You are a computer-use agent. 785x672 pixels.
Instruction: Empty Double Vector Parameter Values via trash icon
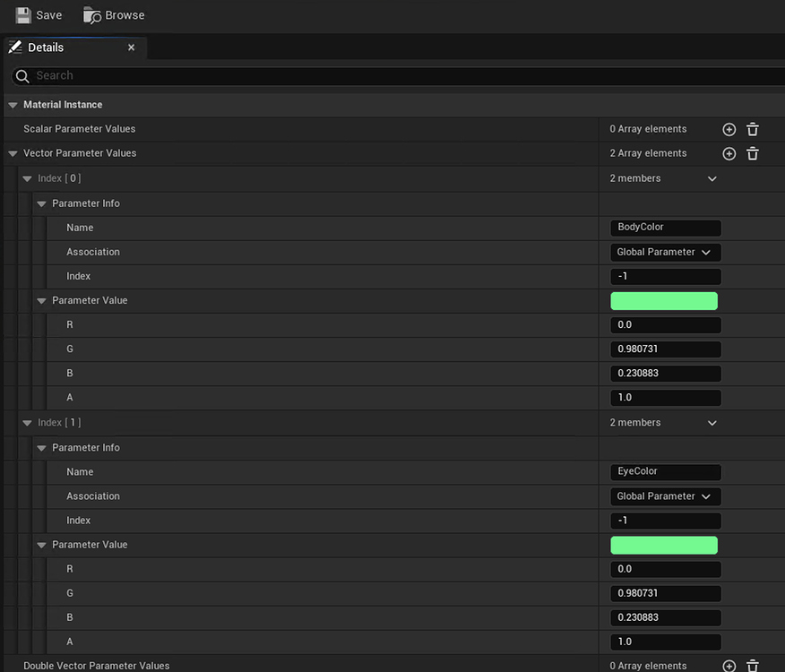tap(752, 666)
